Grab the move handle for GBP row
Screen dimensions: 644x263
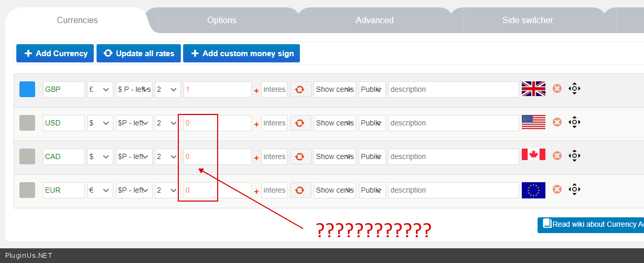click(574, 88)
